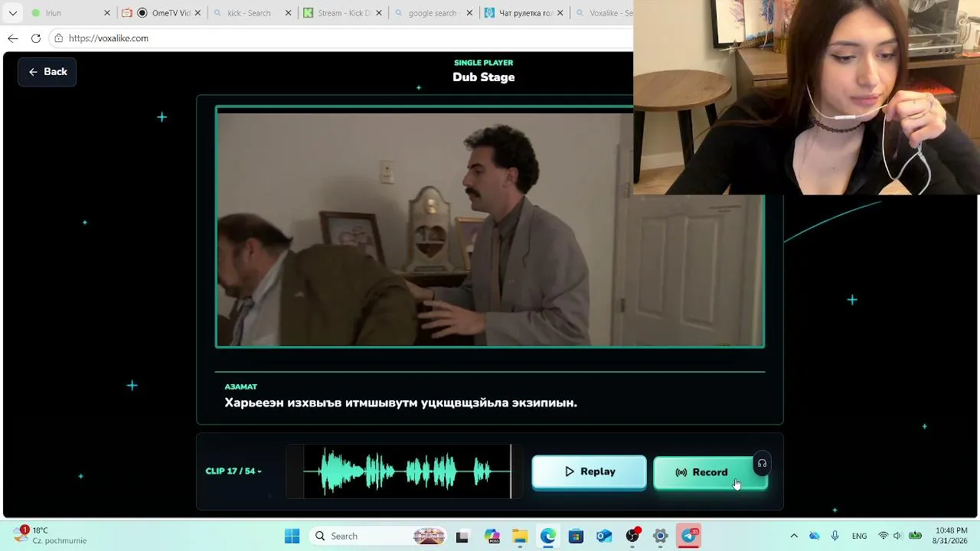This screenshot has height=551, width=980.
Task: Close the Stream - Kick tab
Action: coord(379,13)
